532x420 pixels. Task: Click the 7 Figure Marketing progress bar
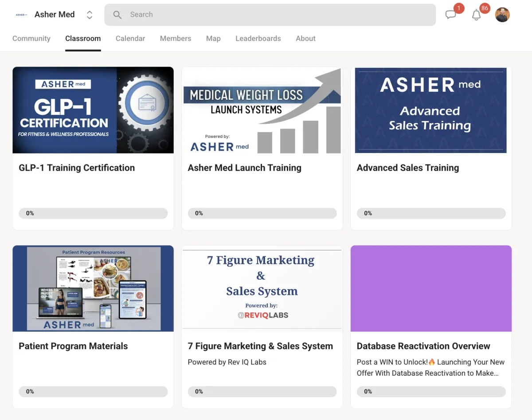point(262,392)
